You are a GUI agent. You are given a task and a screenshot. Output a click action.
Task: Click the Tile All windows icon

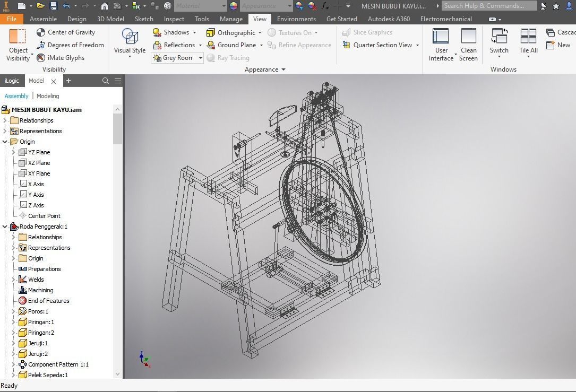point(528,36)
